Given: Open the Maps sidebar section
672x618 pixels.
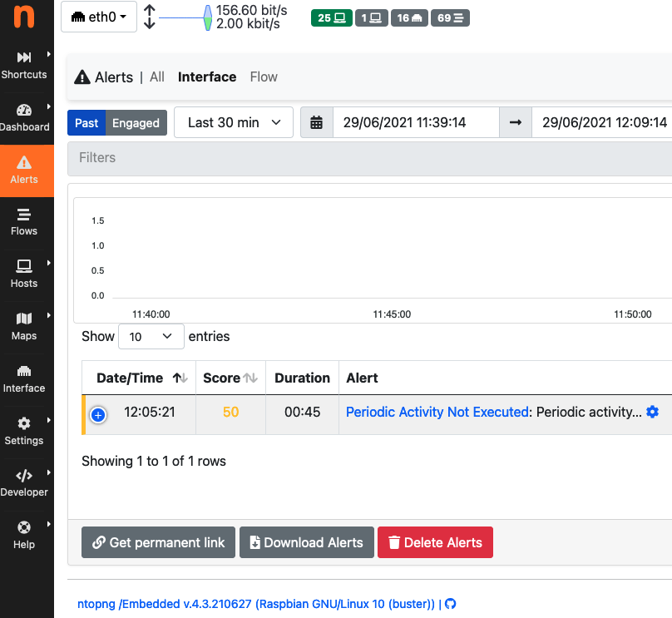Looking at the screenshot, I should [x=26, y=328].
